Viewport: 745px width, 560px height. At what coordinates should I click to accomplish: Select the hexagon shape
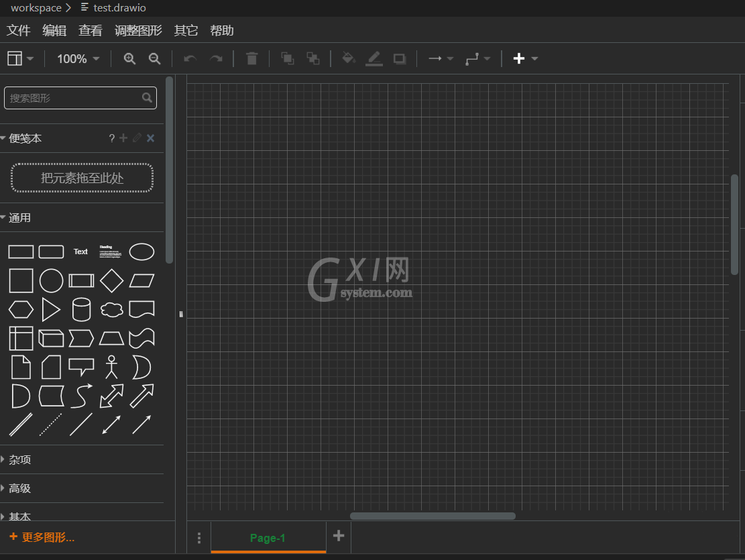pyautogui.click(x=21, y=309)
